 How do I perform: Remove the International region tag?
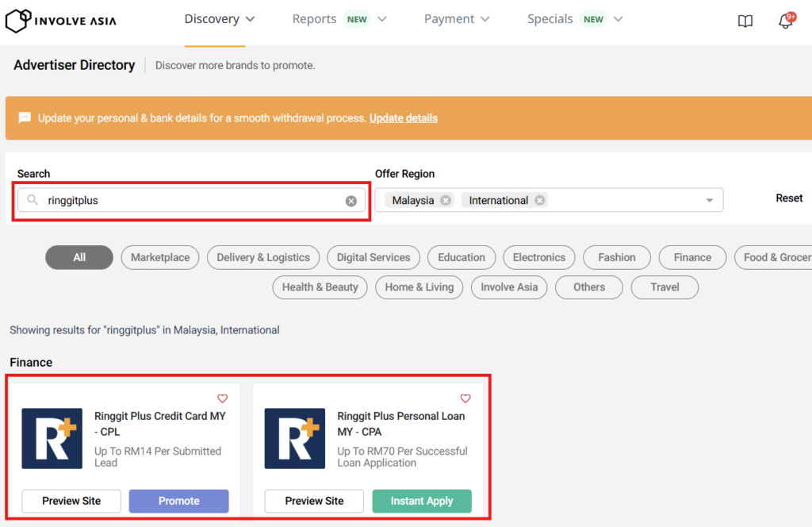tap(539, 201)
